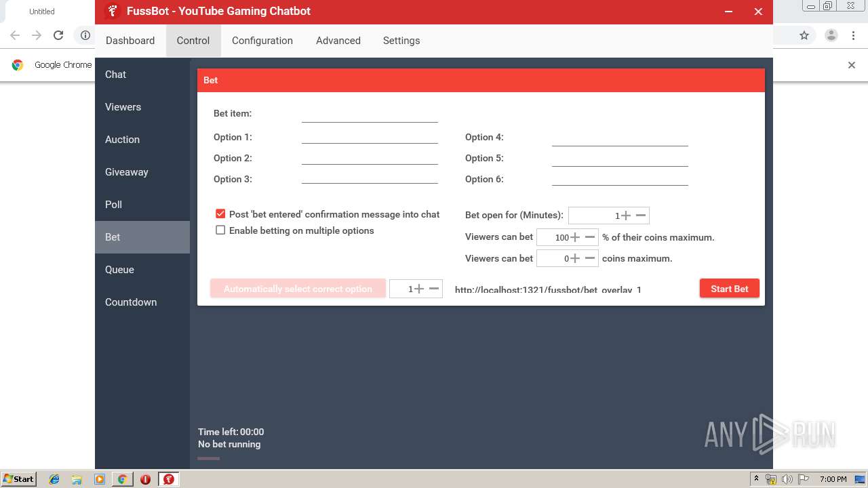
Task: Open Chrome three-dot menu
Action: click(x=854, y=35)
